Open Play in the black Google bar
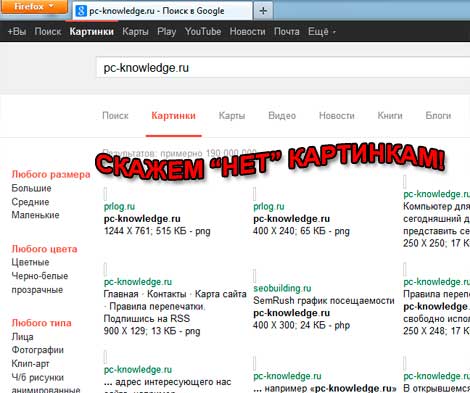This screenshot has height=393, width=470. pyautogui.click(x=167, y=32)
